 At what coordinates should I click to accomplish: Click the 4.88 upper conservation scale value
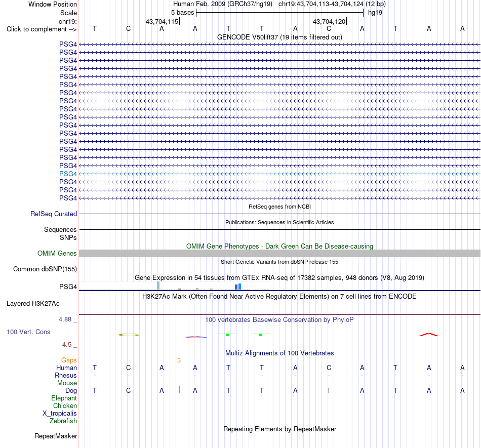pos(65,319)
